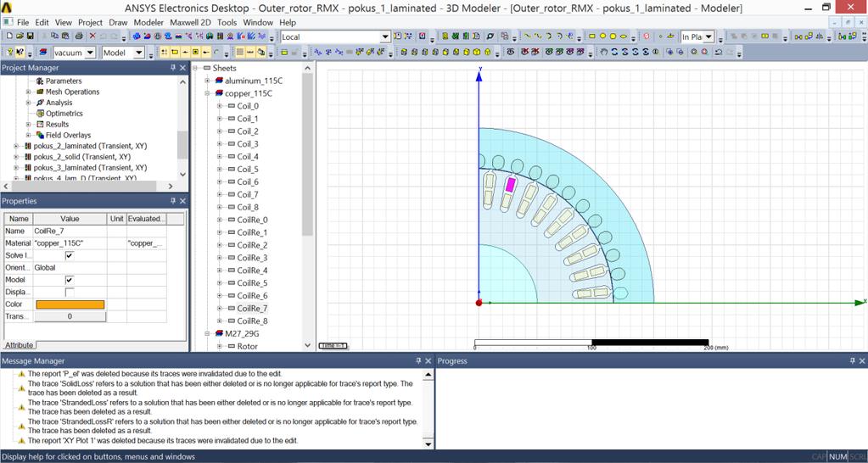Screen dimensions: 868x463
Task: Select Optimetrics in Project Manager
Action: tap(64, 114)
